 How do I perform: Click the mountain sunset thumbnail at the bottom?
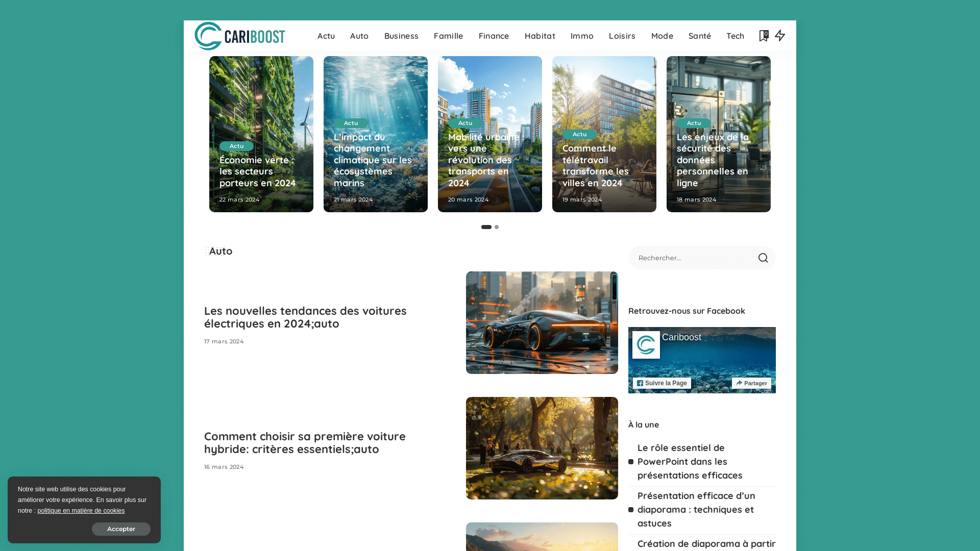tap(542, 537)
